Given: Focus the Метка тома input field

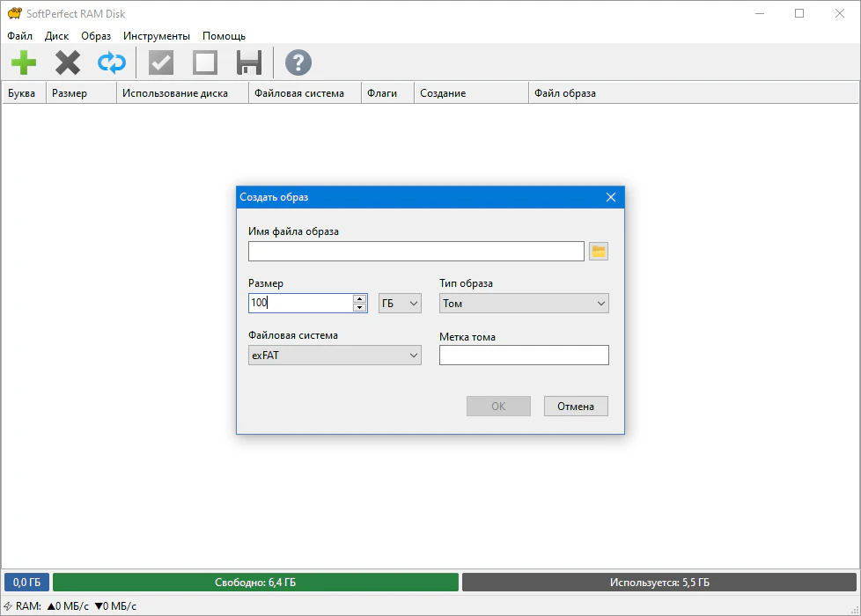Looking at the screenshot, I should point(524,356).
